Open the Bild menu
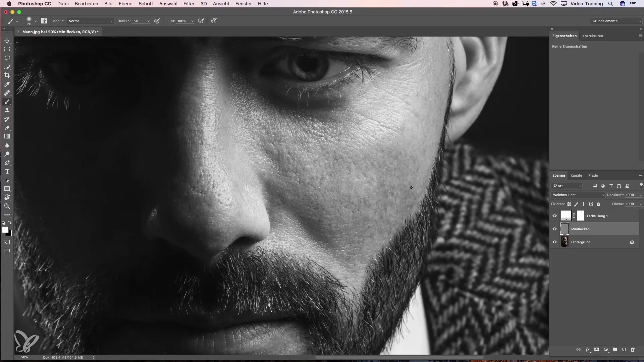The image size is (644, 362). point(108,4)
